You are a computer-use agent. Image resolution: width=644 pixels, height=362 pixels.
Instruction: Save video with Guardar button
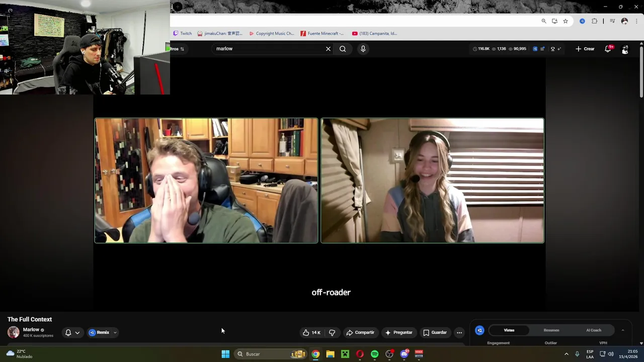click(435, 332)
